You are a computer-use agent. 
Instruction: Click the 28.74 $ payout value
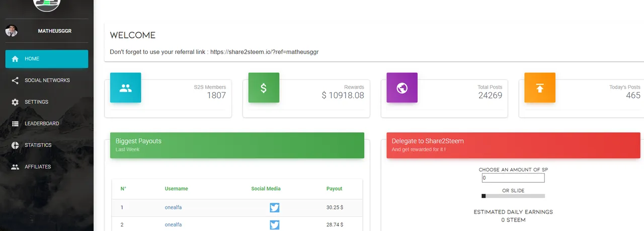click(335, 224)
